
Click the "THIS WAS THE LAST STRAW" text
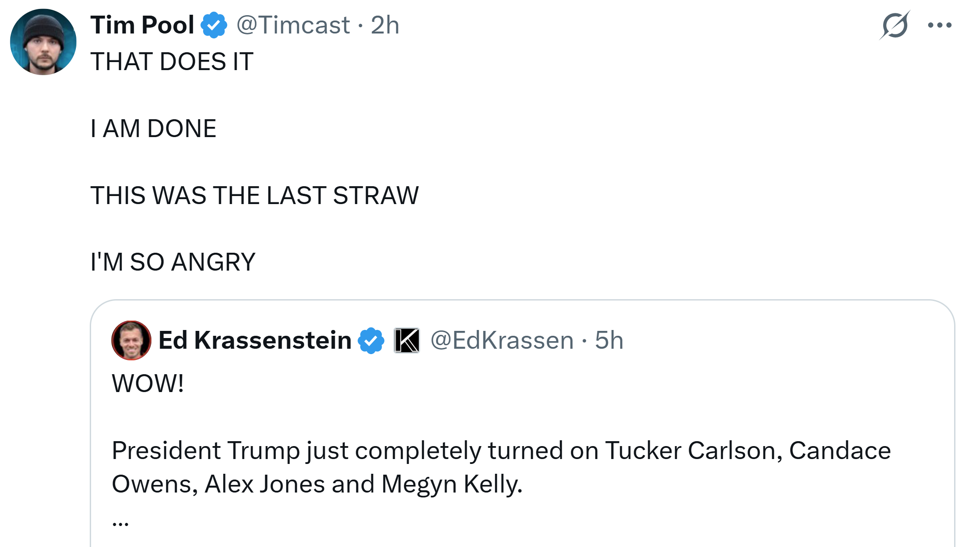tap(254, 196)
